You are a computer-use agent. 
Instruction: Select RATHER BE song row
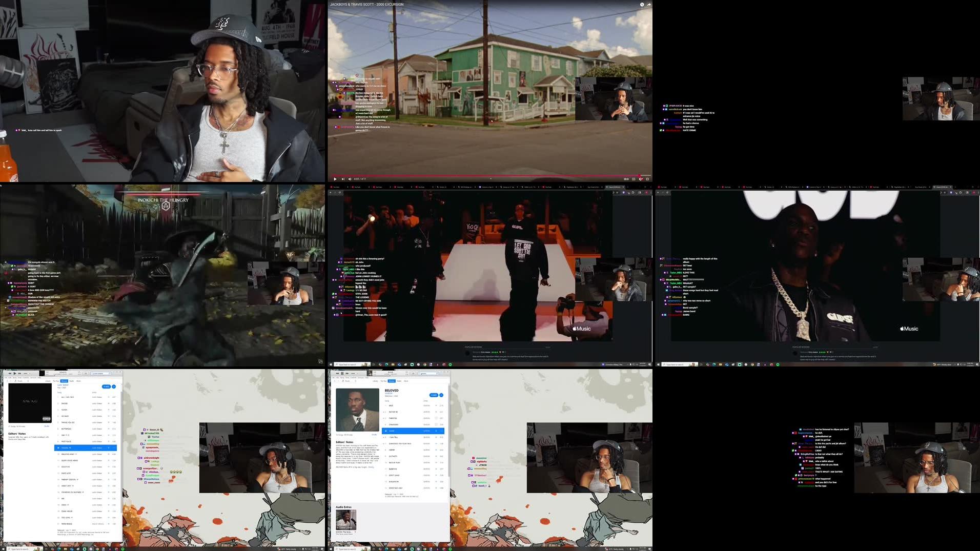pos(413,412)
